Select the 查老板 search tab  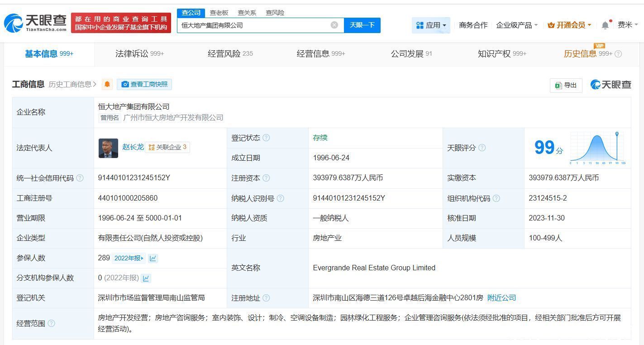(x=219, y=13)
